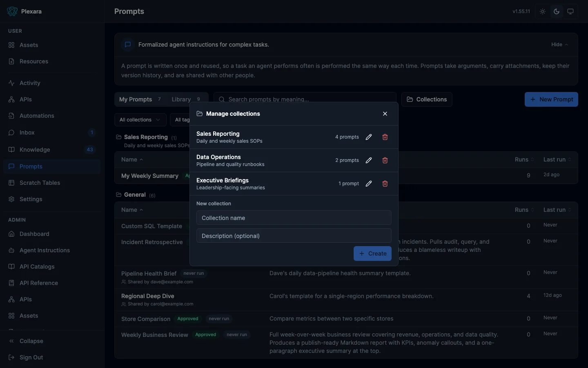Click the API Reference icon in sidebar
The height and width of the screenshot is (368, 588).
pyautogui.click(x=11, y=283)
